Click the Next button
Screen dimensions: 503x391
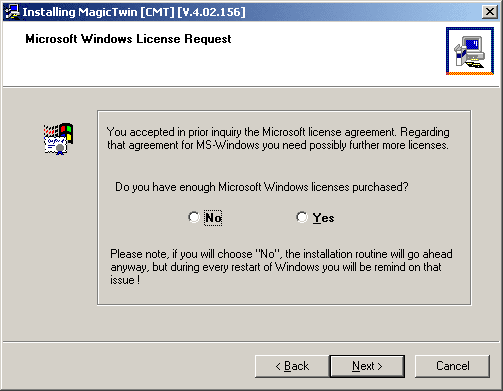[367, 366]
